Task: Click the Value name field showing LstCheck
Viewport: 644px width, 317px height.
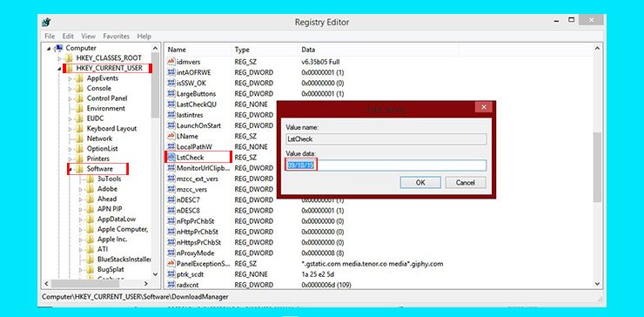Action: coord(386,139)
